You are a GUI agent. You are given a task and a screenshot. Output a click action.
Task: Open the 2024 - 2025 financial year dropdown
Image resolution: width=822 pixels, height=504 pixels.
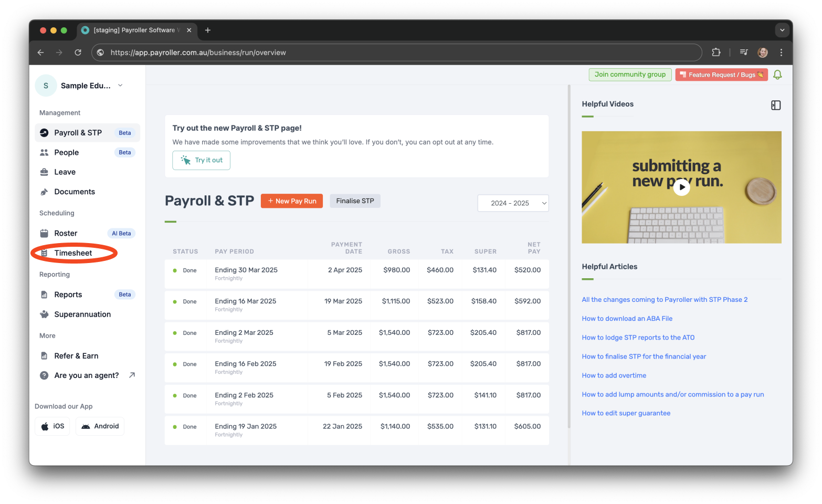click(513, 203)
